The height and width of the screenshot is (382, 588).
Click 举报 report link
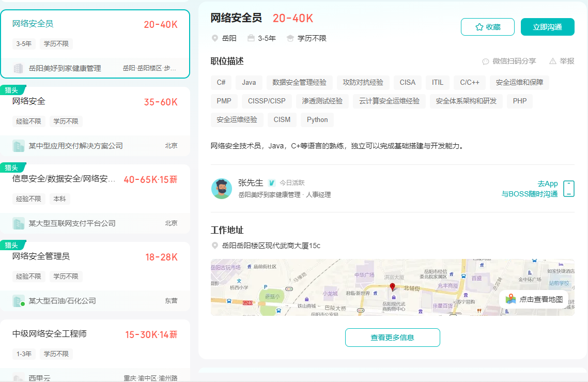(567, 61)
